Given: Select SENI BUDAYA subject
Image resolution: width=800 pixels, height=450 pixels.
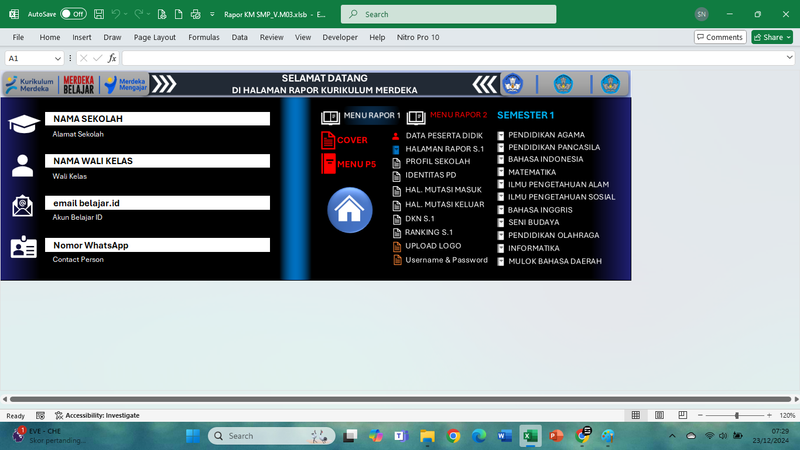Looking at the screenshot, I should [x=534, y=222].
